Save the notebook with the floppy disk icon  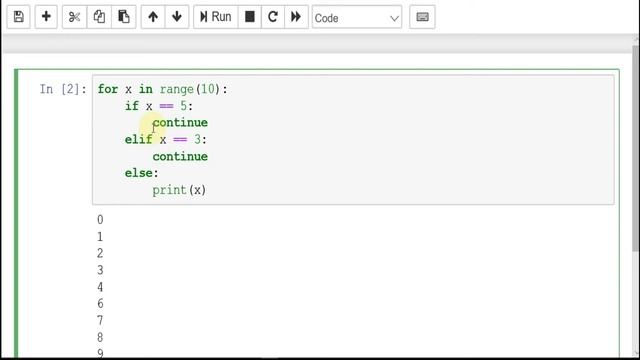pos(18,17)
